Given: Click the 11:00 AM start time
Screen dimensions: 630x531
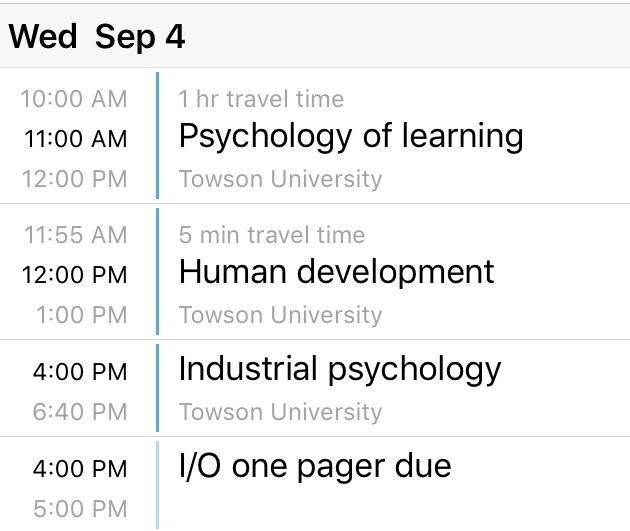Looking at the screenshot, I should coord(75,139).
